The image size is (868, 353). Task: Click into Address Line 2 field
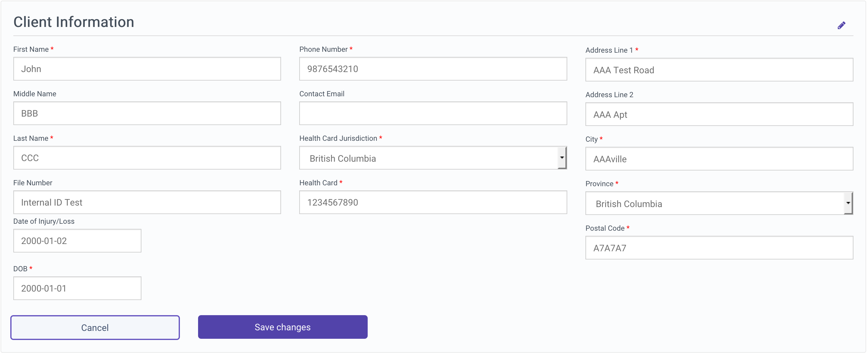pyautogui.click(x=719, y=114)
